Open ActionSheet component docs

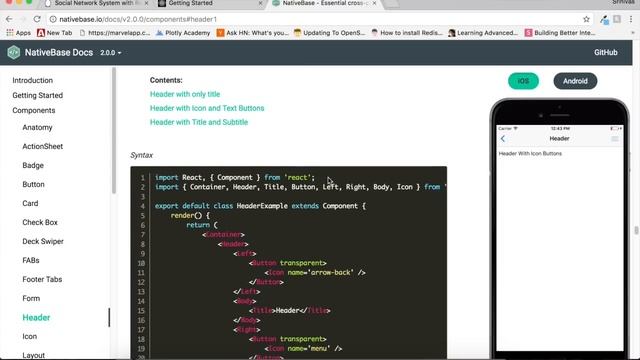point(42,146)
